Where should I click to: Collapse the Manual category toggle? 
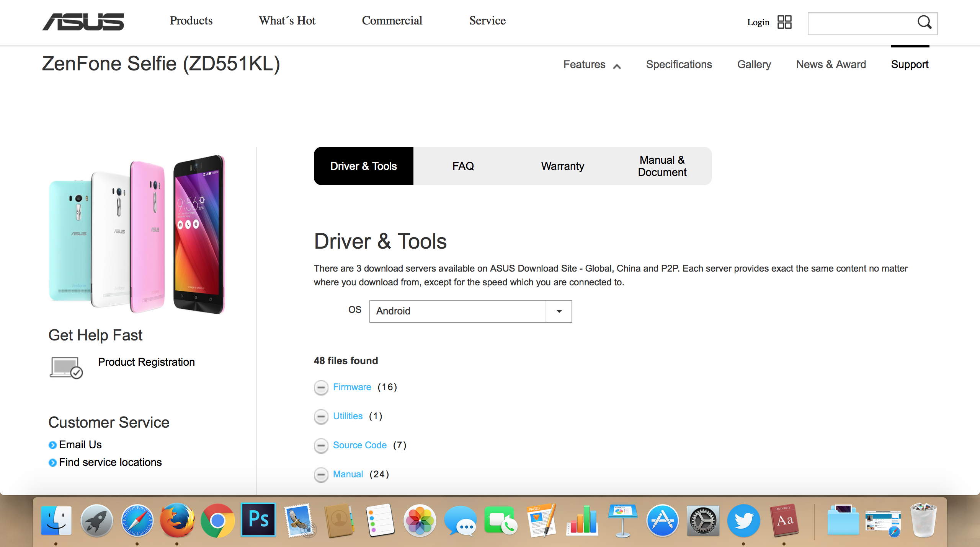(x=321, y=475)
